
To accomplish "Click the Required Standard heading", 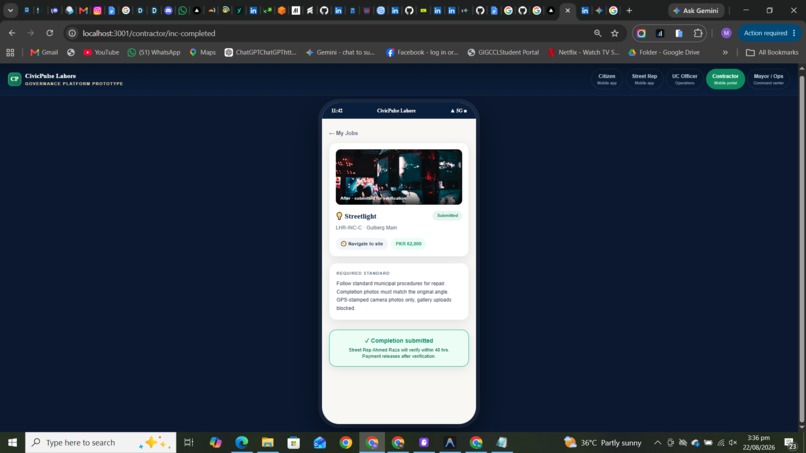I will [363, 273].
